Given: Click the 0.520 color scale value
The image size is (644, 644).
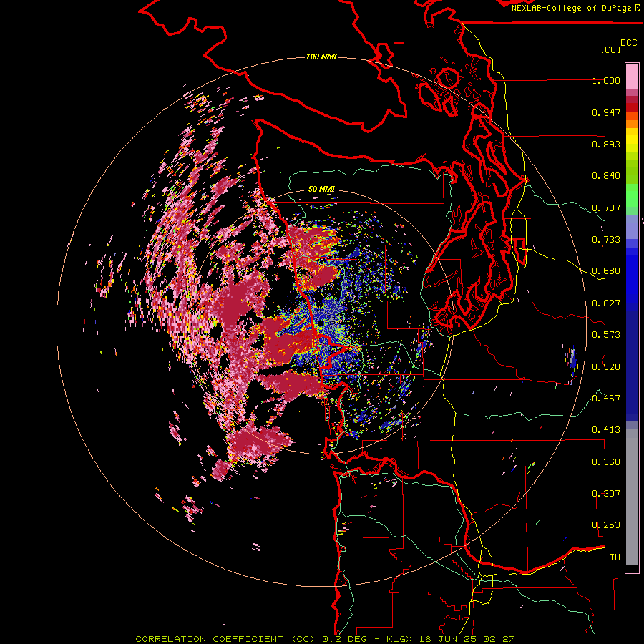Looking at the screenshot, I should [606, 367].
